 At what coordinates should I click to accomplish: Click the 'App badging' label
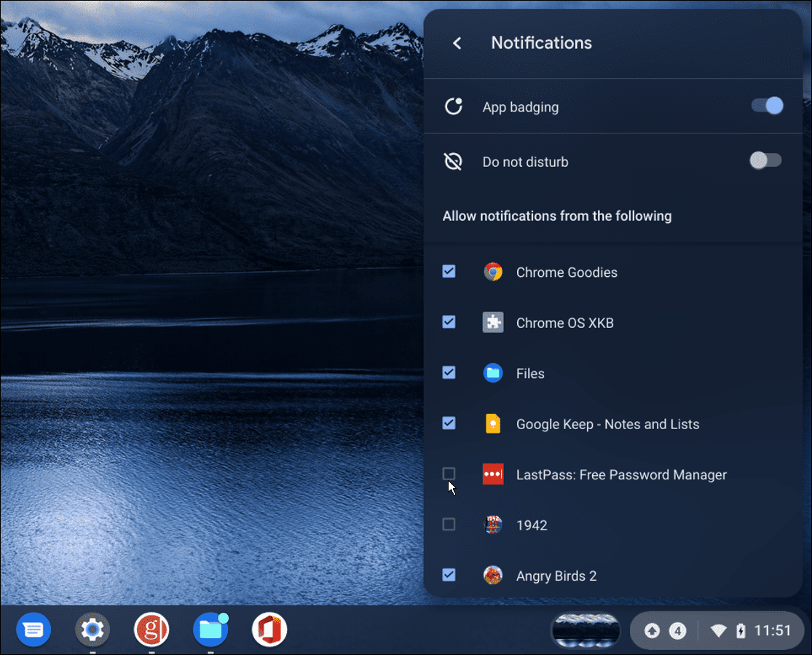[x=521, y=107]
